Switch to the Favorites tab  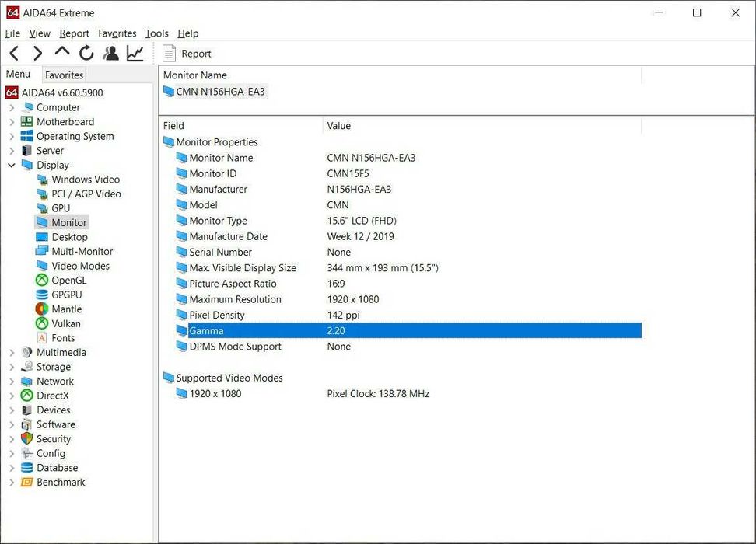tap(64, 75)
